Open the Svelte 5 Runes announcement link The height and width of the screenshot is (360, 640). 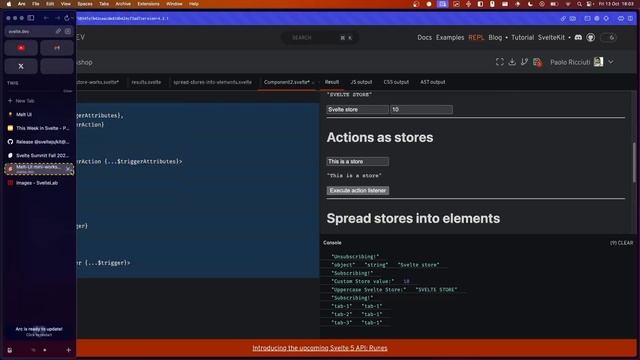[320, 348]
